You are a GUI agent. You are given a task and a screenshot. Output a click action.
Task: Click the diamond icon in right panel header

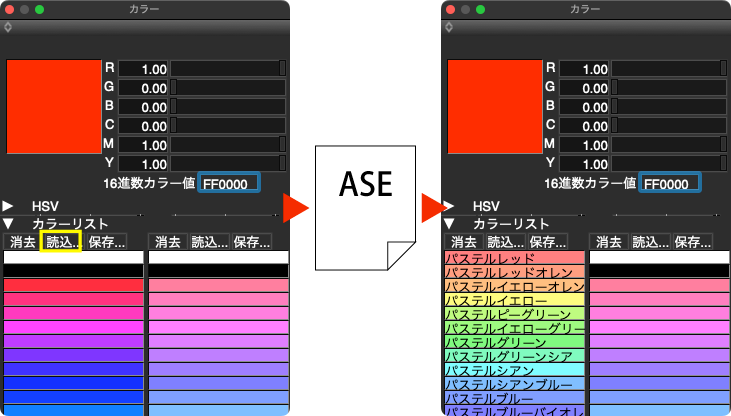(449, 27)
